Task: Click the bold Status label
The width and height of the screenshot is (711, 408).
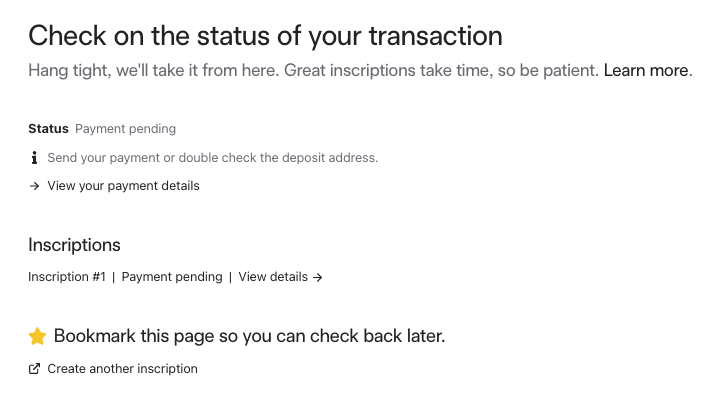Action: click(48, 129)
